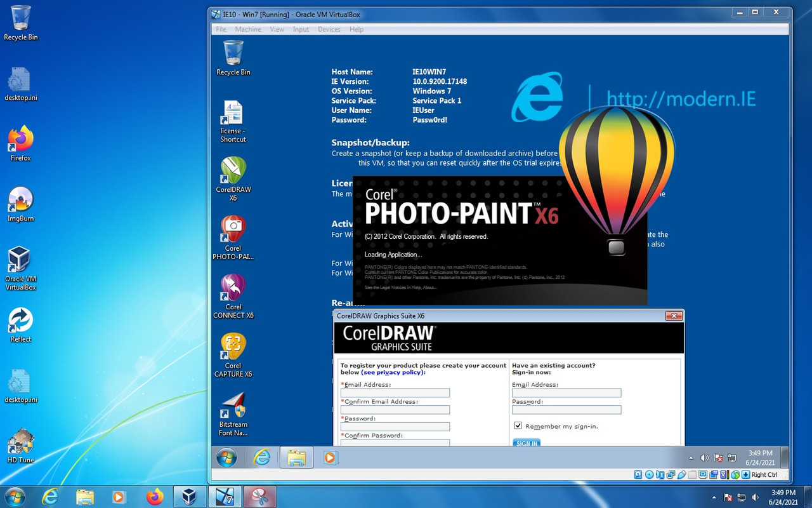This screenshot has width=812, height=508.
Task: Open Corel CONNECT X6 desktop icon
Action: click(233, 297)
